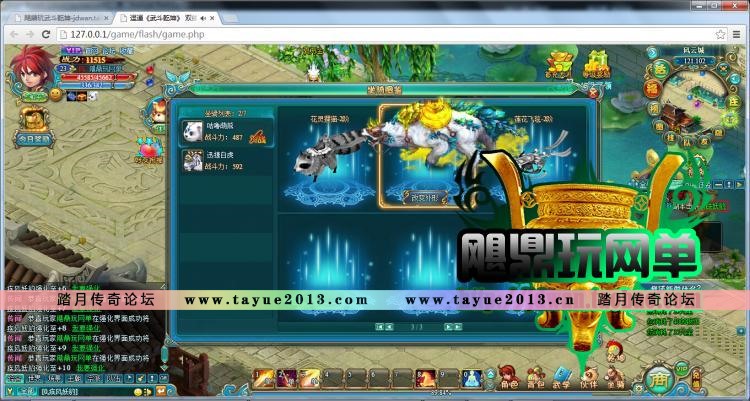
Task: Go back in browser history
Action: tap(14, 34)
